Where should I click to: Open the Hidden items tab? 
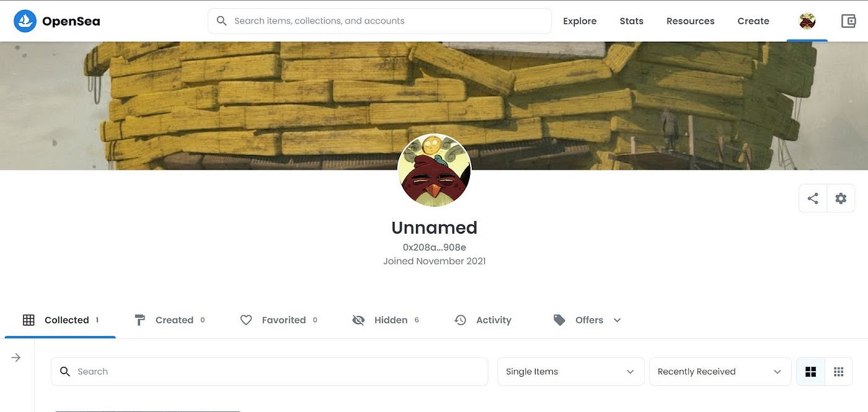pos(386,320)
